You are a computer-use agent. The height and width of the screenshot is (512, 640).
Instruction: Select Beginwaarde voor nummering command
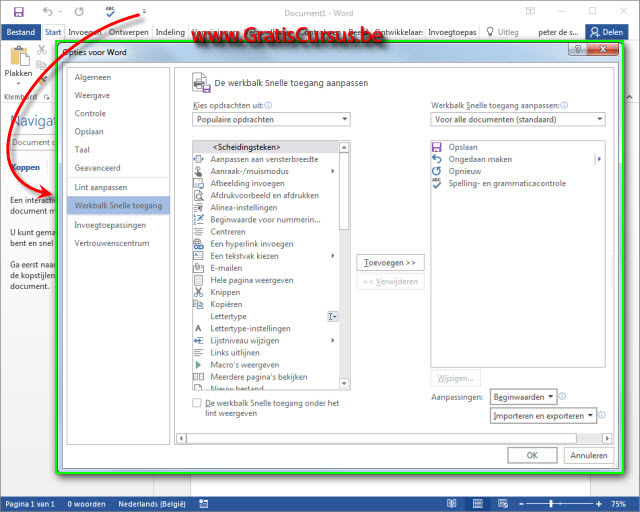[265, 220]
